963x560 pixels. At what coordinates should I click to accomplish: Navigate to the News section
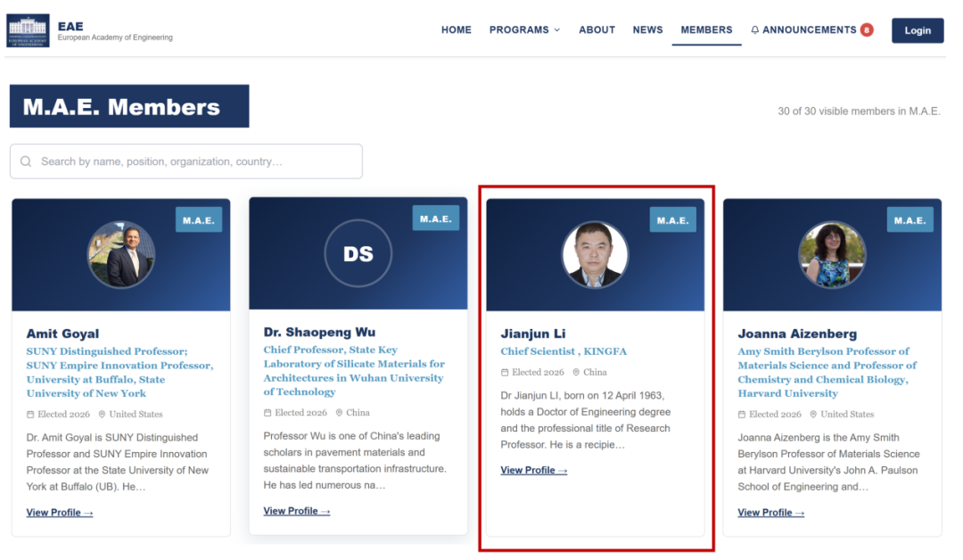(x=648, y=30)
